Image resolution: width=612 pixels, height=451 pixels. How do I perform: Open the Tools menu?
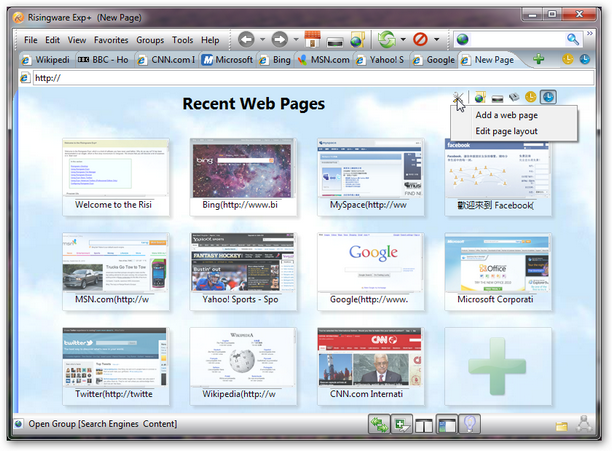pyautogui.click(x=183, y=40)
